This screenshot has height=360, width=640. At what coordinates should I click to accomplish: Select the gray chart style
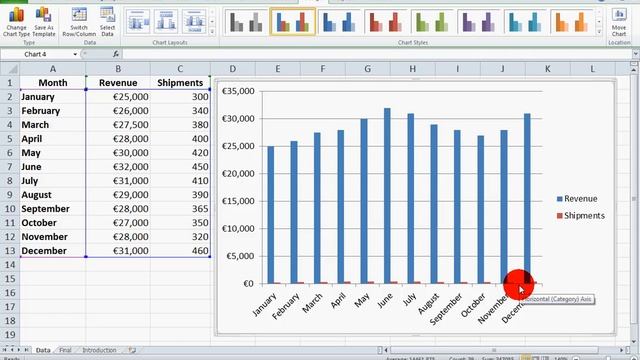coord(246,22)
